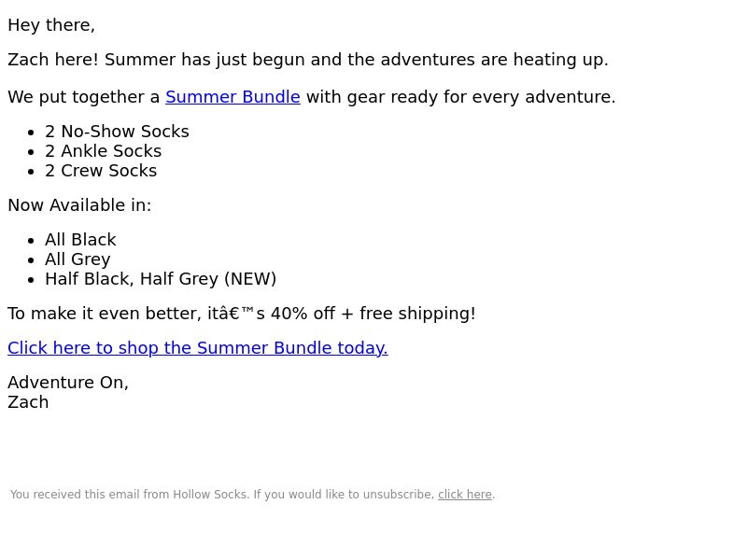This screenshot has height=560, width=747.
Task: Open the Summer Bundle link
Action: point(233,97)
